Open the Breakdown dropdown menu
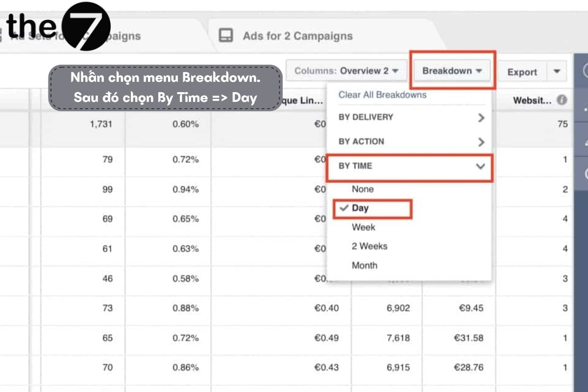This screenshot has width=588, height=392. 452,71
